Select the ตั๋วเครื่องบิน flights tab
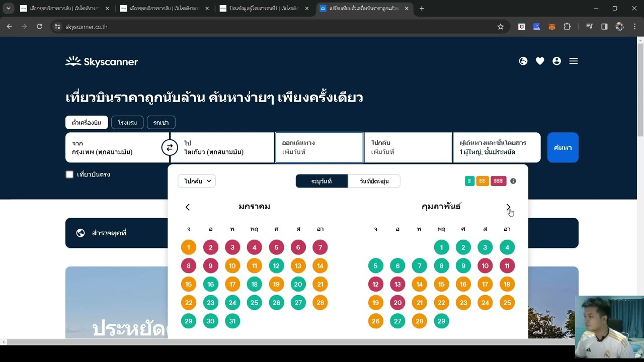 click(x=87, y=122)
